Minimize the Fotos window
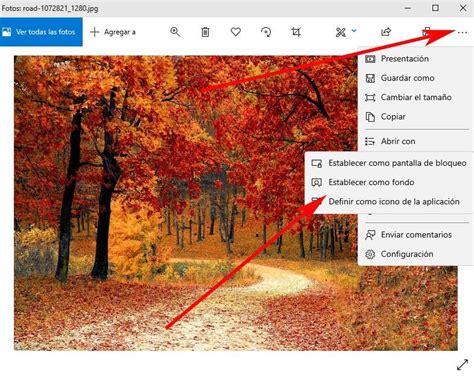This screenshot has width=474, height=378. pyautogui.click(x=408, y=8)
